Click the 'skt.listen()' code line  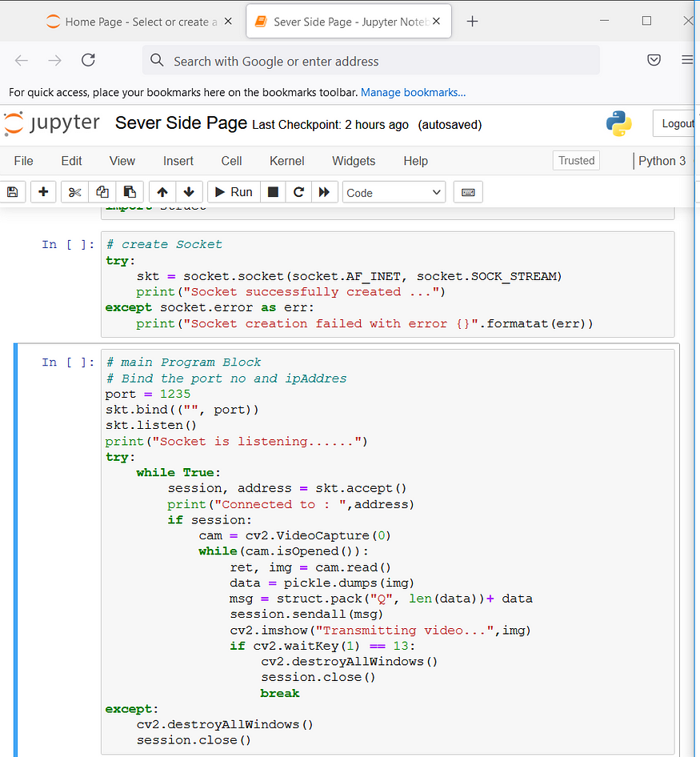coord(151,426)
